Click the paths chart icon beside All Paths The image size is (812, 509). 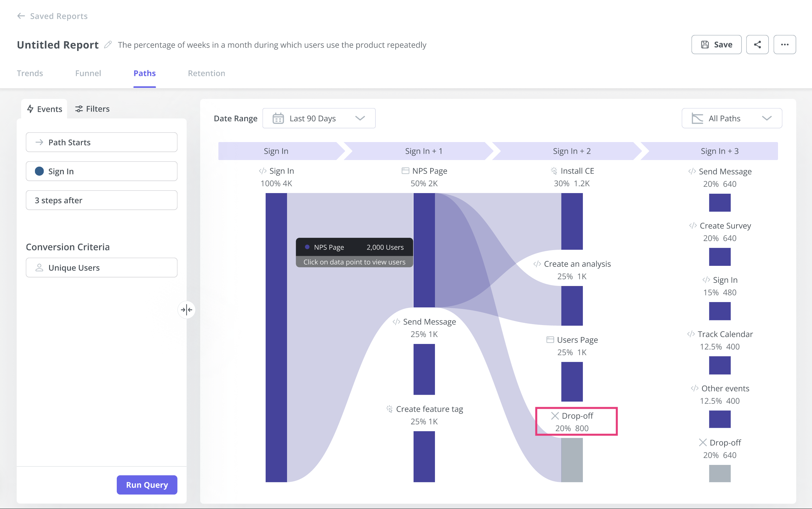697,118
